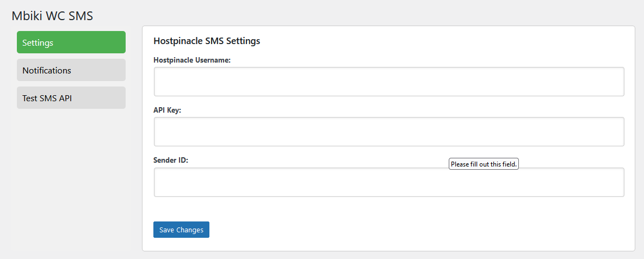The height and width of the screenshot is (259, 644).
Task: Select the green Settings tab
Action: [71, 42]
